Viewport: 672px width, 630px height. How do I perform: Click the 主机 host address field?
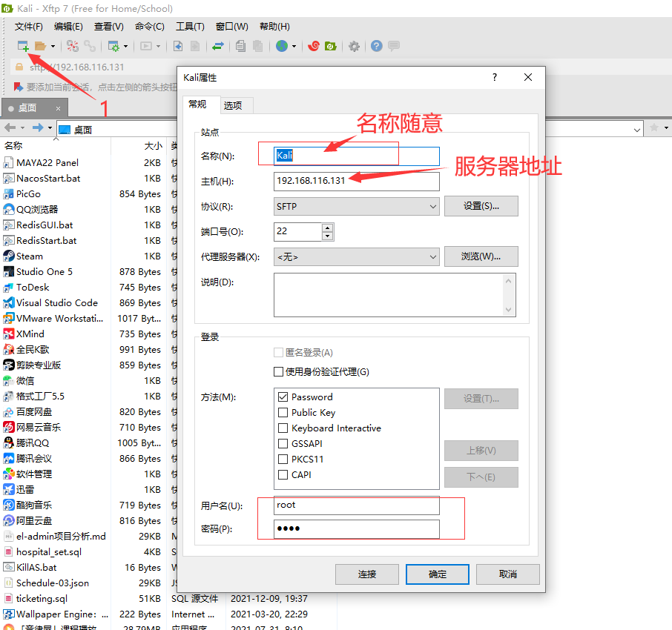point(357,181)
